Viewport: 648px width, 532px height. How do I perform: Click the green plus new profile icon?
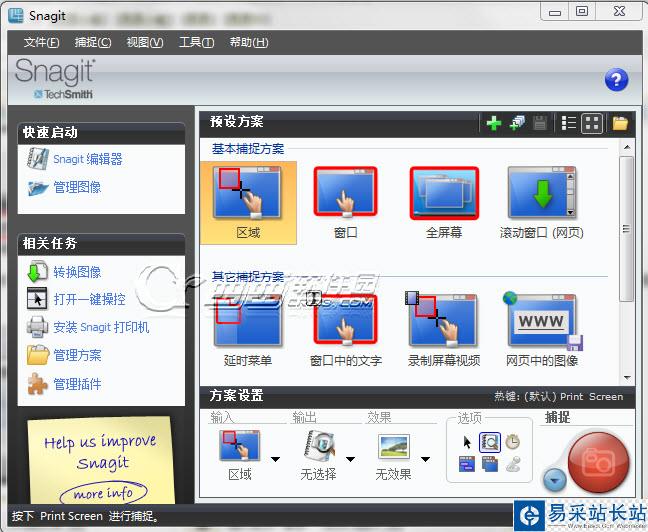[493, 123]
